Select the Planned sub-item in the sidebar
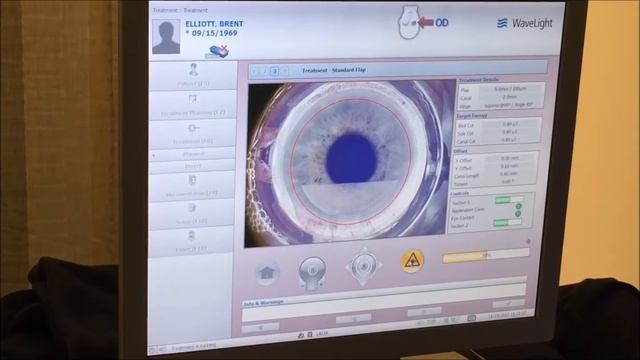The width and height of the screenshot is (640, 360). click(x=192, y=154)
